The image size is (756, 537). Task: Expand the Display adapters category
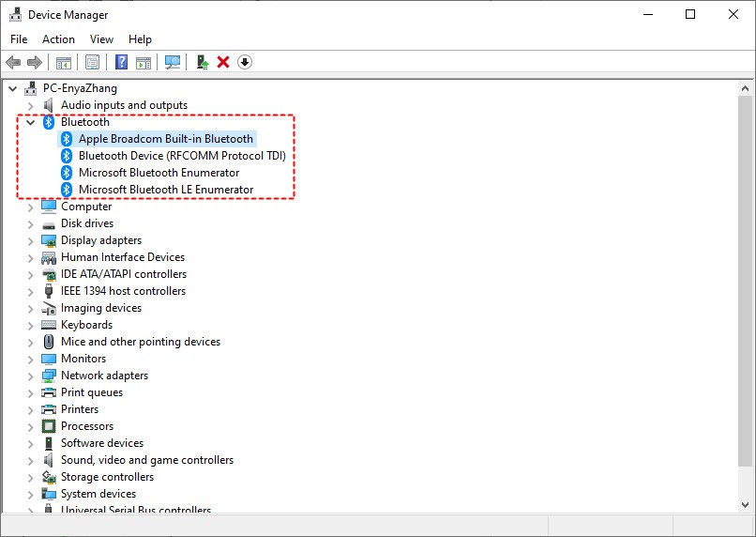tap(31, 240)
